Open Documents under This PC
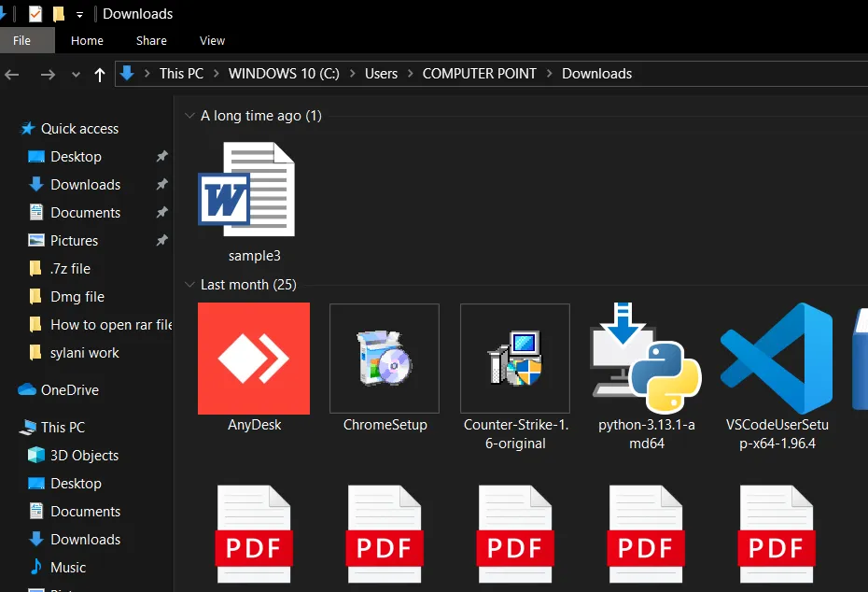Image resolution: width=868 pixels, height=592 pixels. (85, 511)
